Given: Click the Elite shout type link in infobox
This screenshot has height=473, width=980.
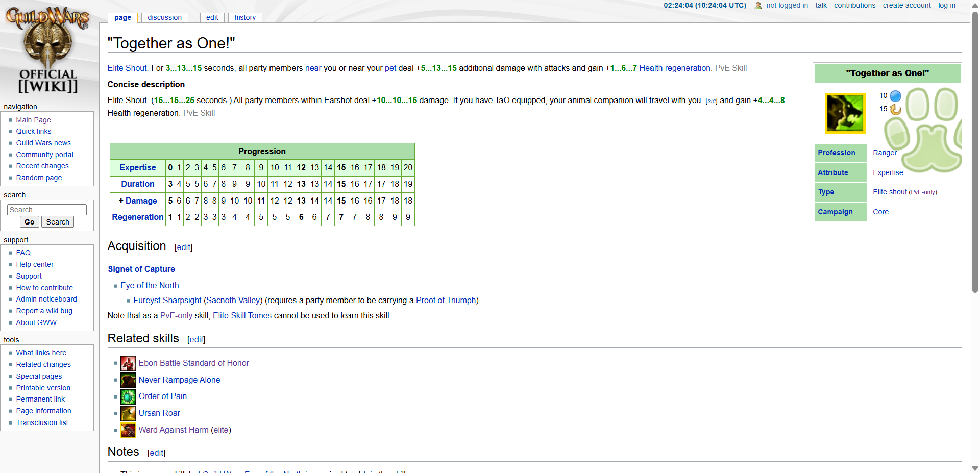Looking at the screenshot, I should pyautogui.click(x=890, y=192).
